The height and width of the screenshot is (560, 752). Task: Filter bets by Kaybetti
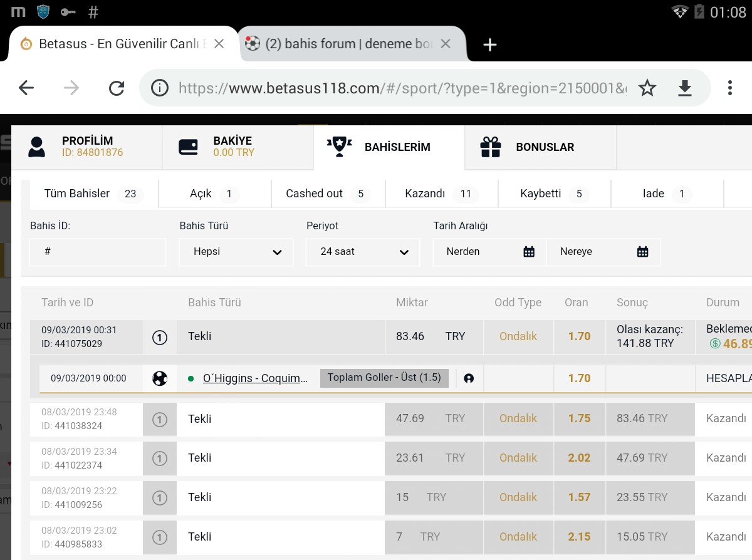tap(555, 194)
